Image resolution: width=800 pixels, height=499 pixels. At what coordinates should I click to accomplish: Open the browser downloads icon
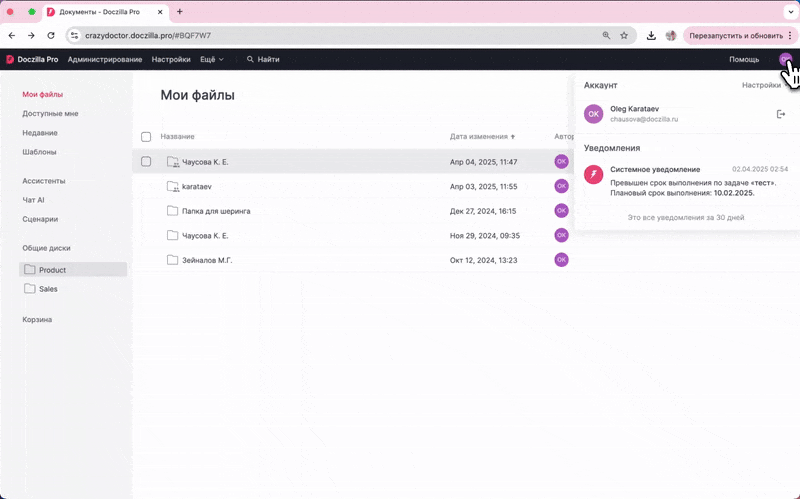(x=651, y=35)
